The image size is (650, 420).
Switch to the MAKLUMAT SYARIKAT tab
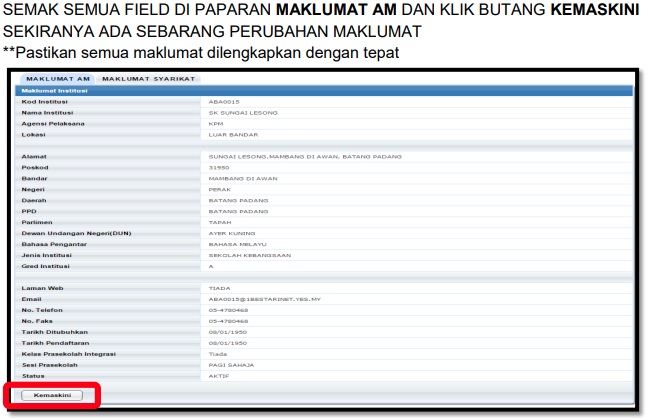click(150, 78)
